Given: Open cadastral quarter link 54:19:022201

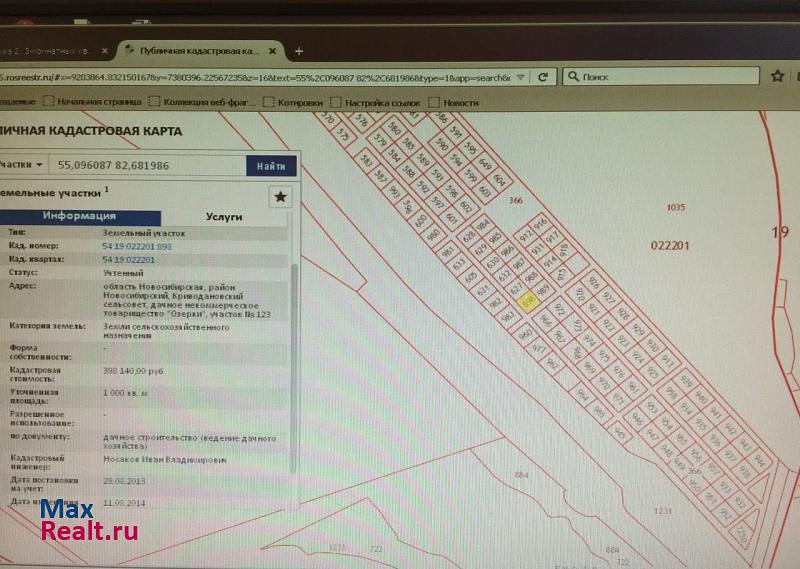Looking at the screenshot, I should [x=128, y=260].
